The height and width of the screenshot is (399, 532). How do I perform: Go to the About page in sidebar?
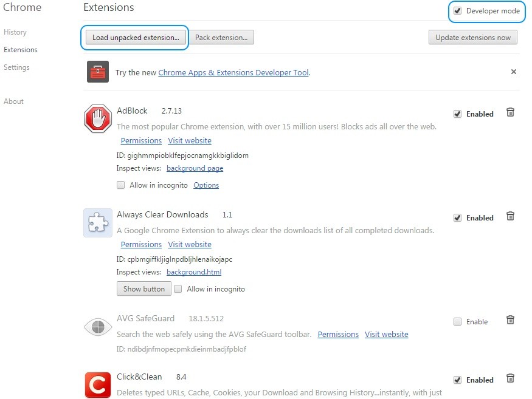pos(13,101)
